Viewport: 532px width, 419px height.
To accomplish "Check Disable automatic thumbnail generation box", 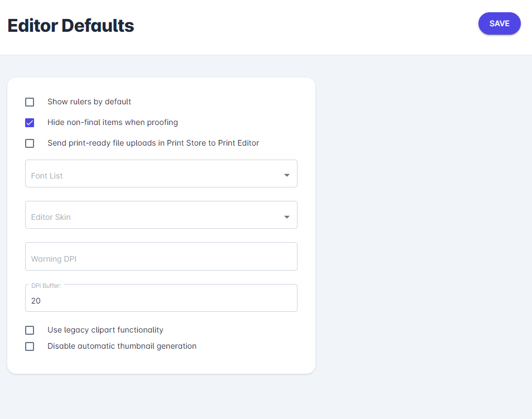I will click(30, 346).
